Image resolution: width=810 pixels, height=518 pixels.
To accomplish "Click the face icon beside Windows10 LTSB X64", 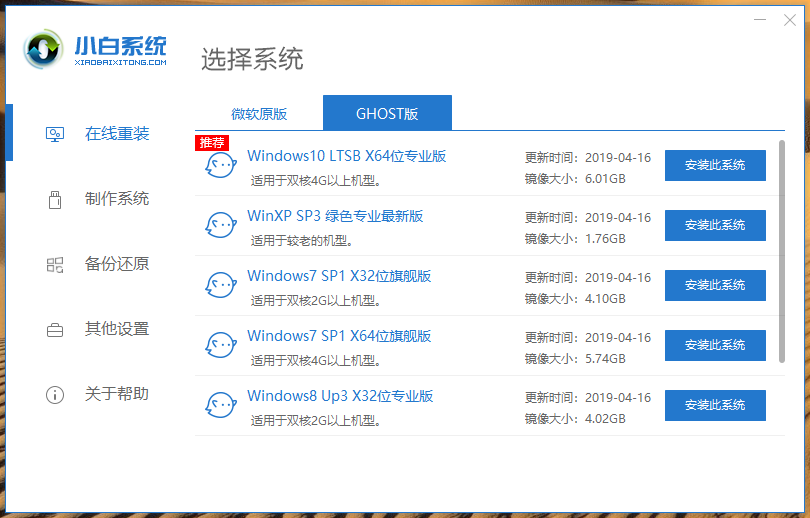I will tap(220, 166).
